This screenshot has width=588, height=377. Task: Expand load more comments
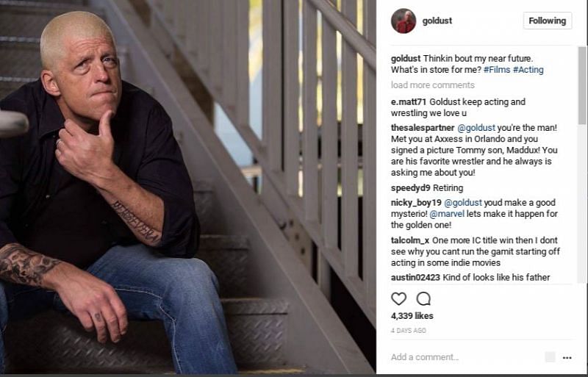pyautogui.click(x=433, y=85)
